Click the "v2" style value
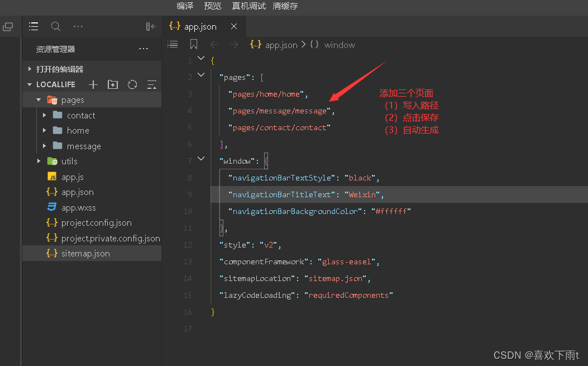588x366 pixels. (x=269, y=245)
